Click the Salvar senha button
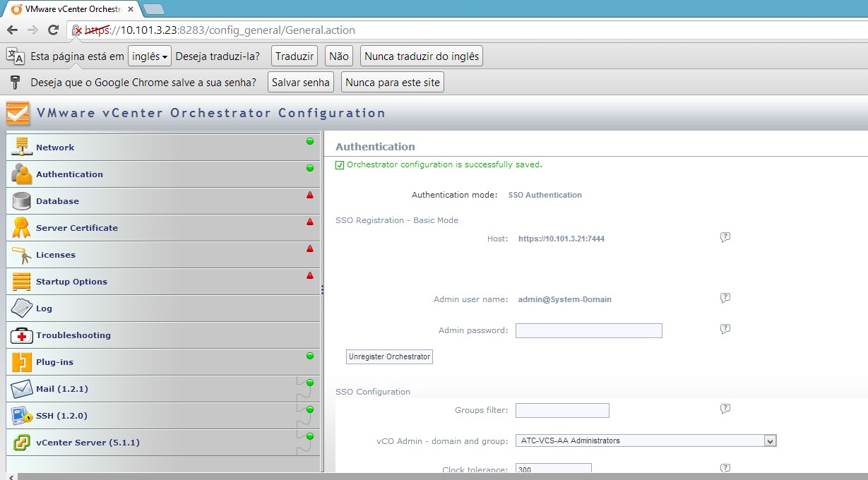868x480 pixels. (301, 83)
